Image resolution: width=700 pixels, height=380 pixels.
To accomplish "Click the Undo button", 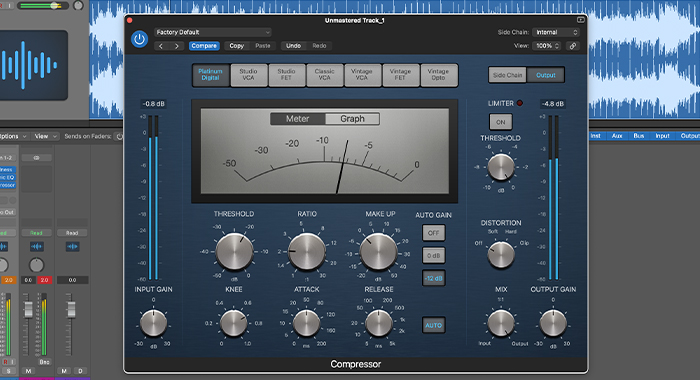I will 293,46.
